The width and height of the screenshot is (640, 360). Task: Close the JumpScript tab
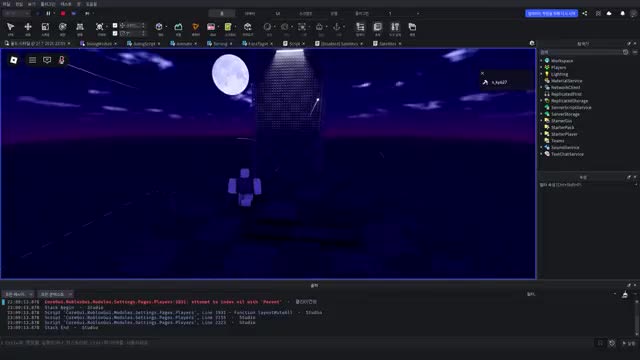[x=159, y=44]
